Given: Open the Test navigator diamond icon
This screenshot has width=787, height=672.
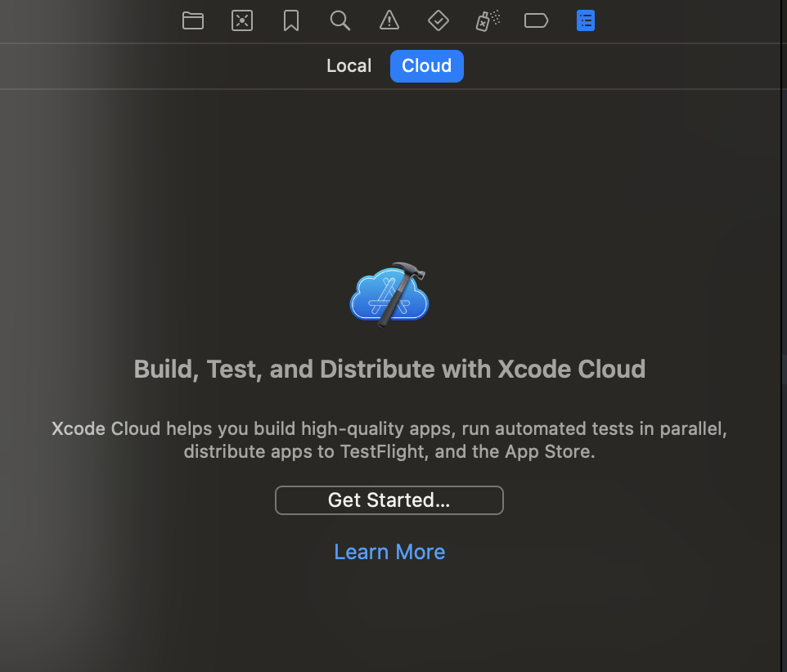Looking at the screenshot, I should (438, 21).
